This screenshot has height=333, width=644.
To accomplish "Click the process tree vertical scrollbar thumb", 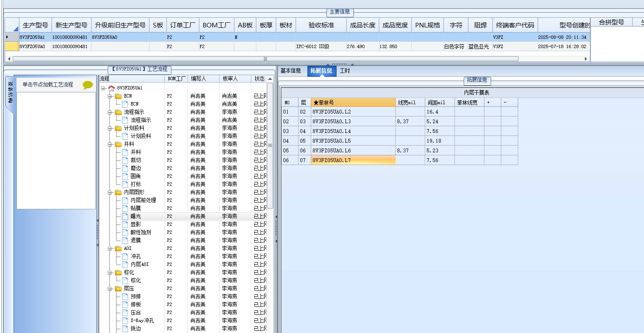I will coord(270,146).
